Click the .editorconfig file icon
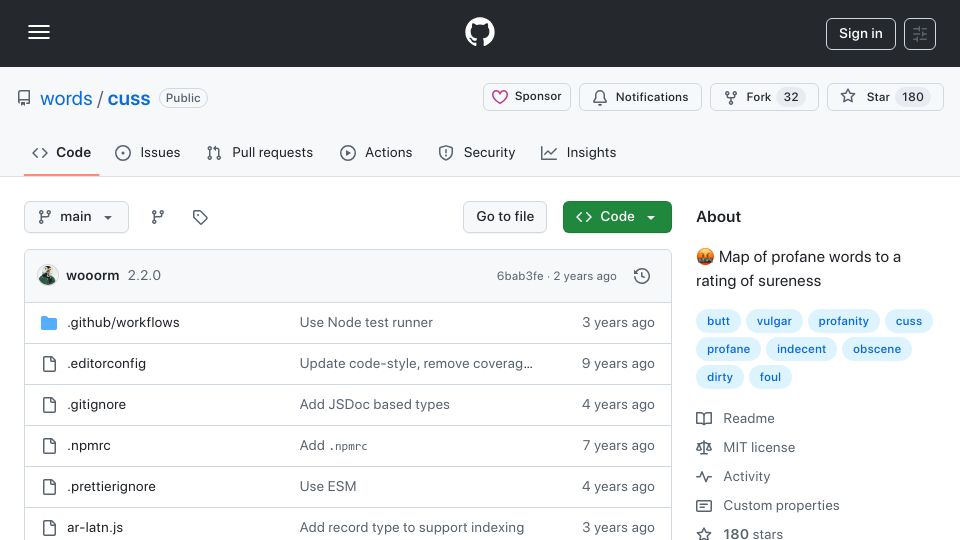 [49, 364]
